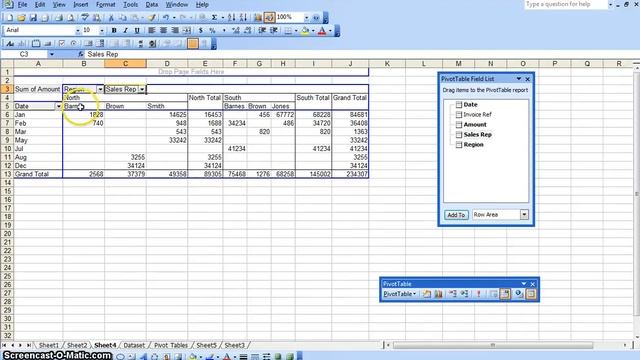
Task: Click Format Report icon on PivotTable toolbar
Action: click(x=427, y=294)
